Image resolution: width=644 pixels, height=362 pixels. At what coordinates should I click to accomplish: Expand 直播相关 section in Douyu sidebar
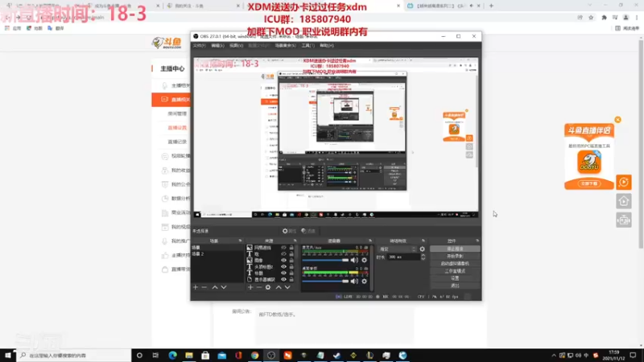171,100
